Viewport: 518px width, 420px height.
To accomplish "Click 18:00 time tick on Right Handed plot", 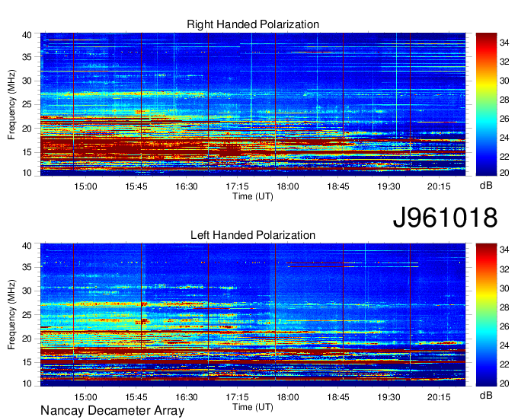I will pyautogui.click(x=287, y=186).
